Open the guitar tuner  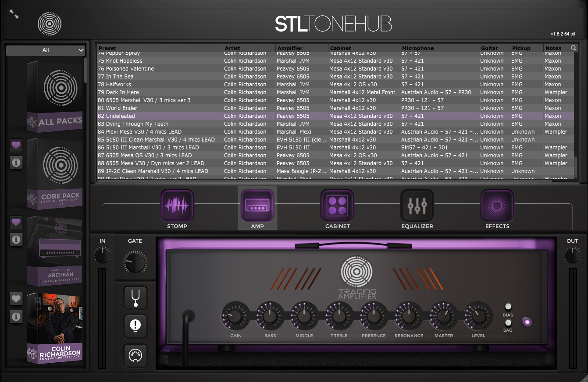click(x=135, y=298)
